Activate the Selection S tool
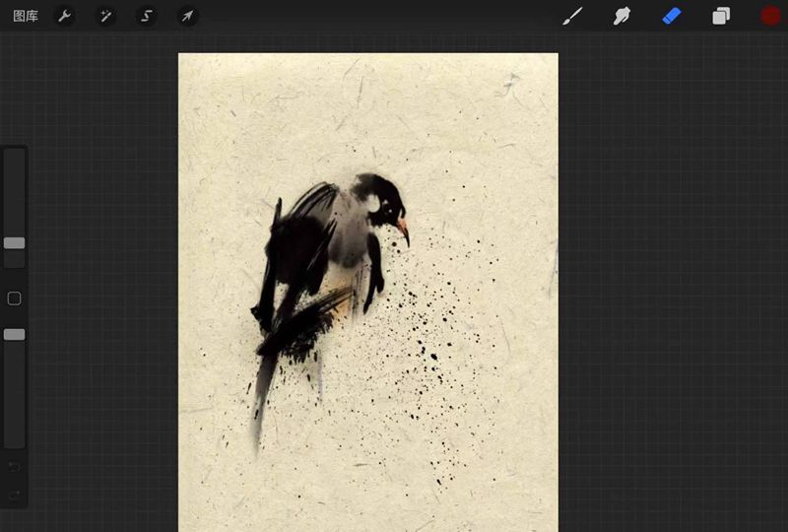 [146, 16]
